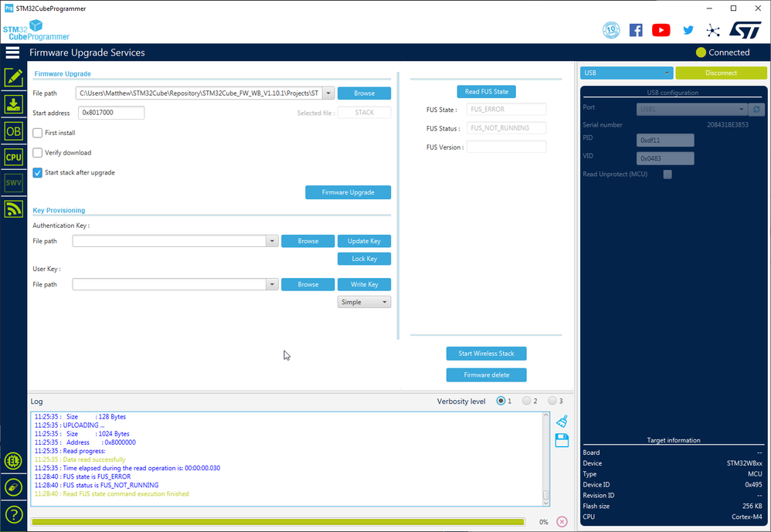This screenshot has height=532, width=771.
Task: Open the SWV viewer sidebar icon
Action: tap(13, 183)
